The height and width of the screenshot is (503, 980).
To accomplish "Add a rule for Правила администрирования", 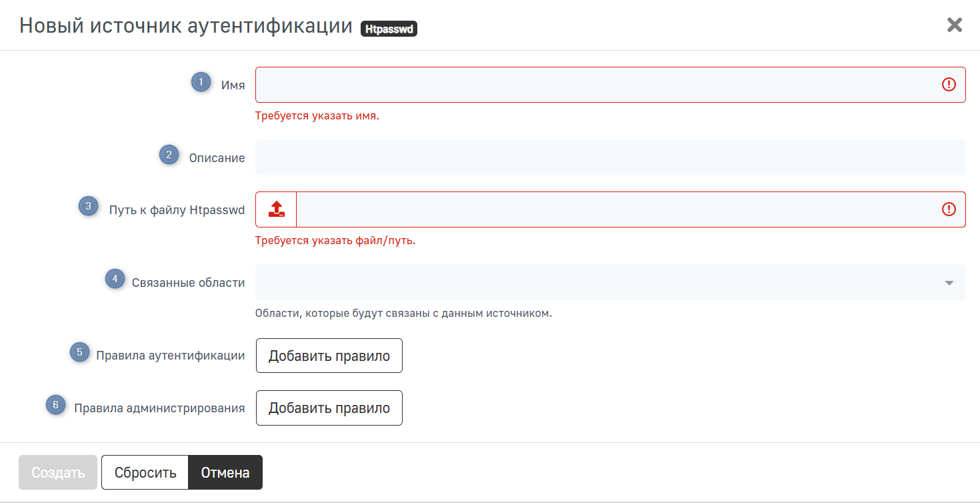I will coord(329,408).
